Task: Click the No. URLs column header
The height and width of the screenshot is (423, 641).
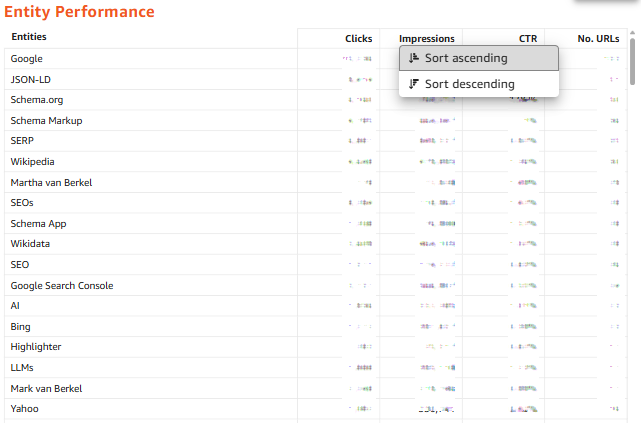Action: [x=598, y=38]
